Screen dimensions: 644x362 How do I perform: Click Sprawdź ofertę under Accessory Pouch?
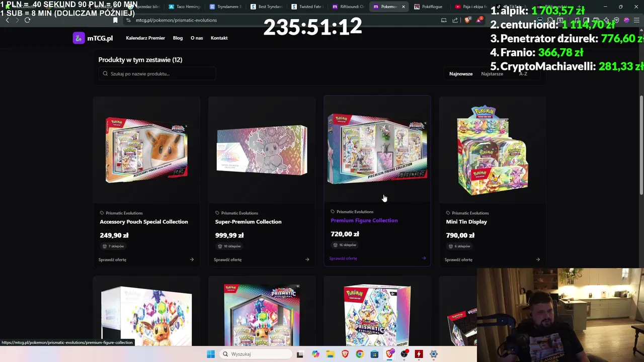click(x=112, y=260)
